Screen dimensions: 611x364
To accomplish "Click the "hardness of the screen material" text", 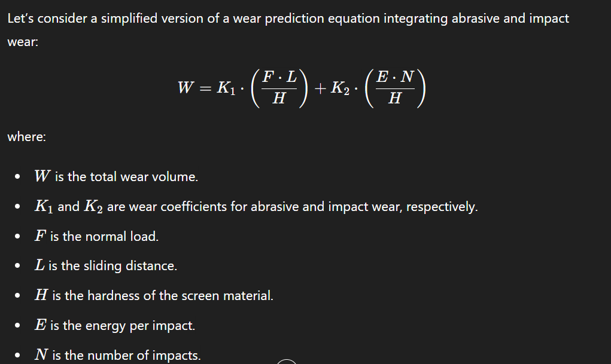I will click(x=163, y=296).
